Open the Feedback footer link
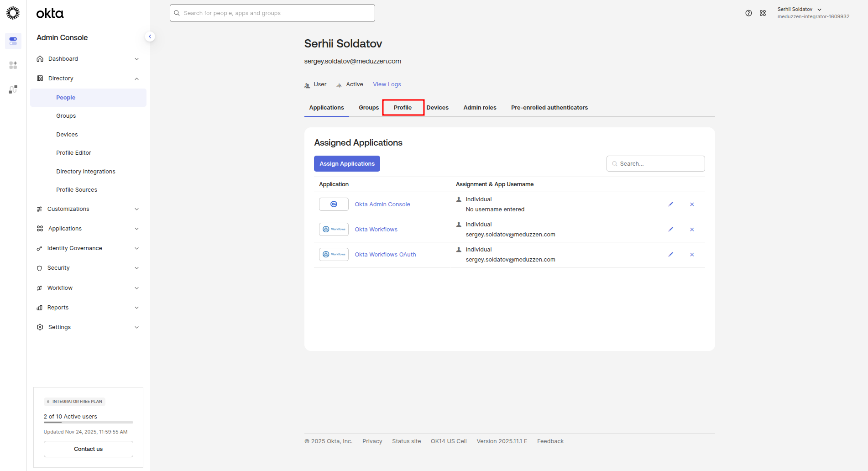 pyautogui.click(x=550, y=441)
